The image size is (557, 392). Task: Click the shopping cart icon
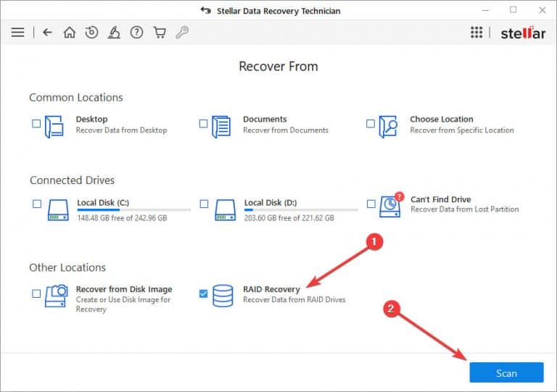pos(160,33)
